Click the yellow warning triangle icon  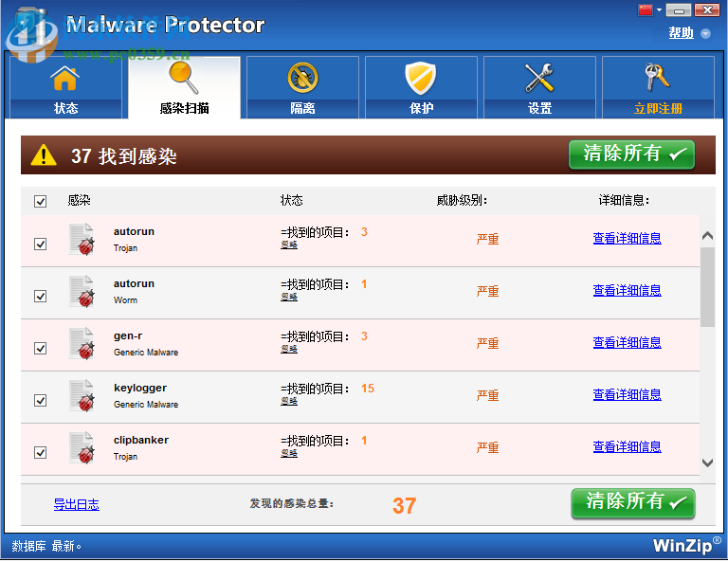44,155
